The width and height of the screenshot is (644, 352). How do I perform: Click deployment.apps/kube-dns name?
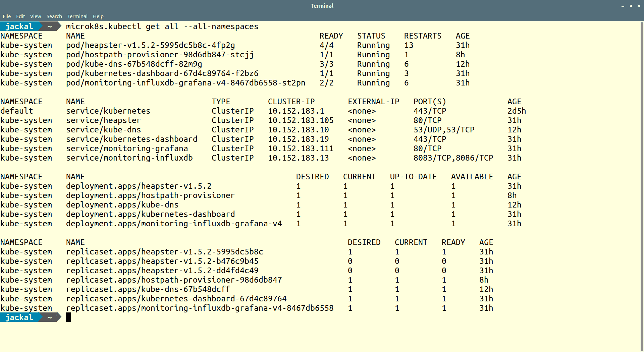click(x=122, y=205)
